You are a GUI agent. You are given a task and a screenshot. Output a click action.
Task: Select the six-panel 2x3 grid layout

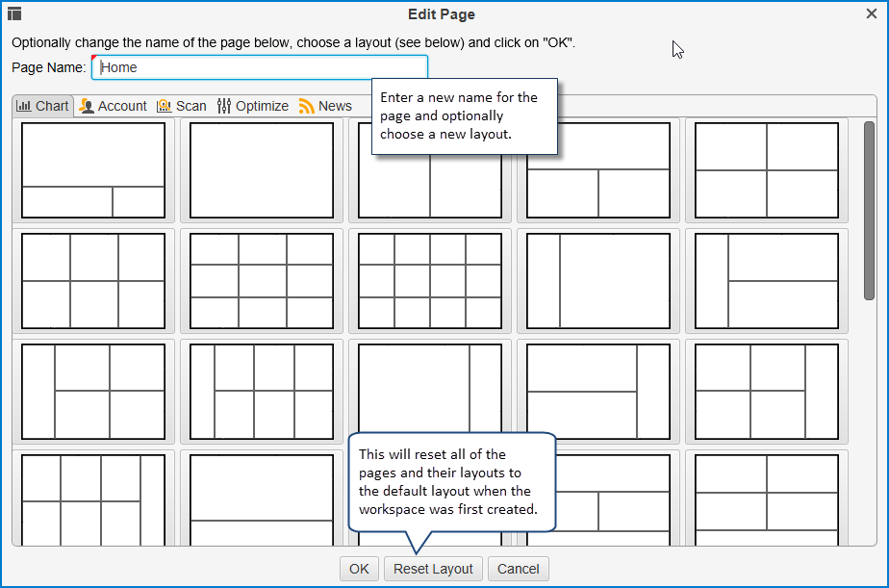(93, 281)
